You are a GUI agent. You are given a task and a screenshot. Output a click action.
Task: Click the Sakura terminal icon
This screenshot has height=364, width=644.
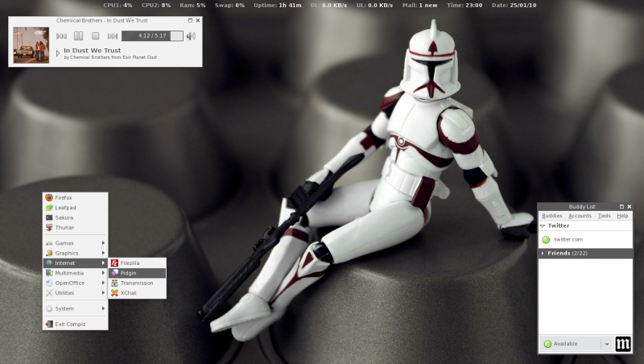tap(49, 217)
